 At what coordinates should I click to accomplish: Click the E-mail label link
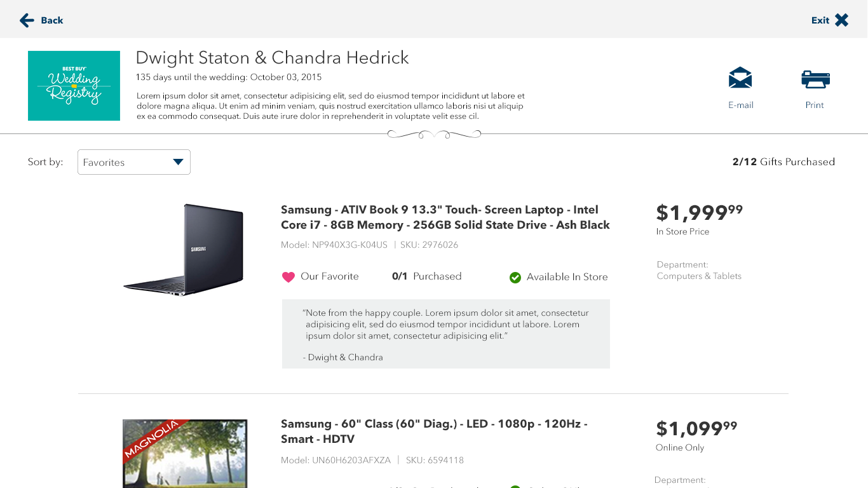(741, 105)
